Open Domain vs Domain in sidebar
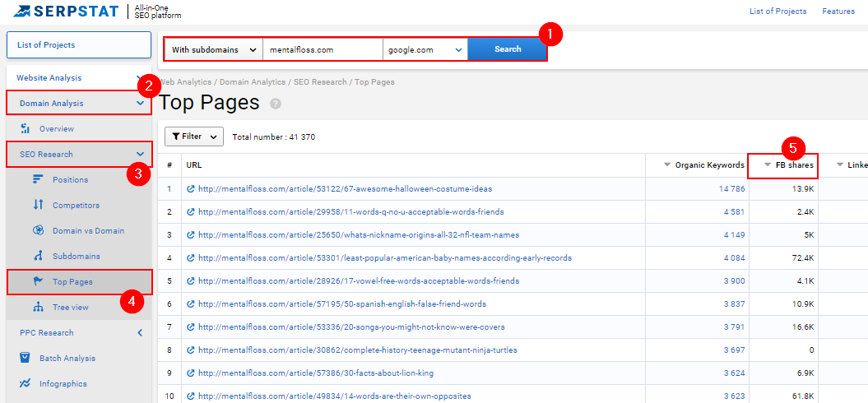Image resolution: width=868 pixels, height=403 pixels. [x=89, y=231]
